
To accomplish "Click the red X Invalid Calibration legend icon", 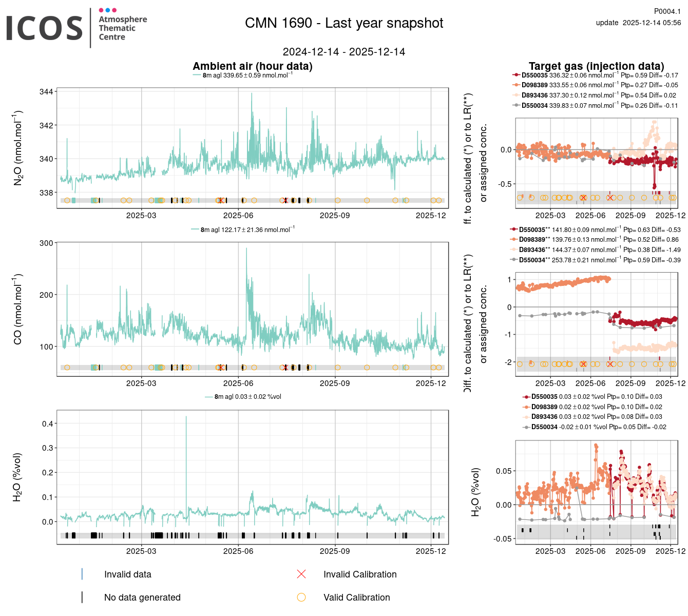I will pos(301,574).
